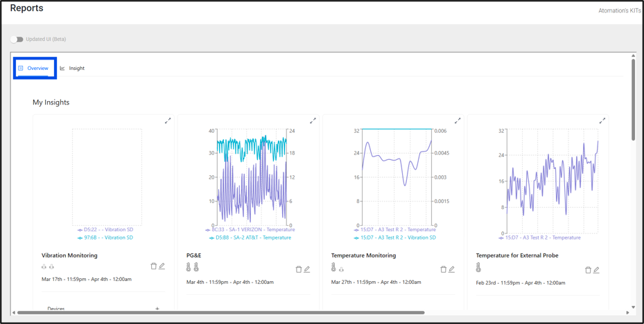Delete Temperature for External Probe insight
The image size is (644, 324).
588,270
